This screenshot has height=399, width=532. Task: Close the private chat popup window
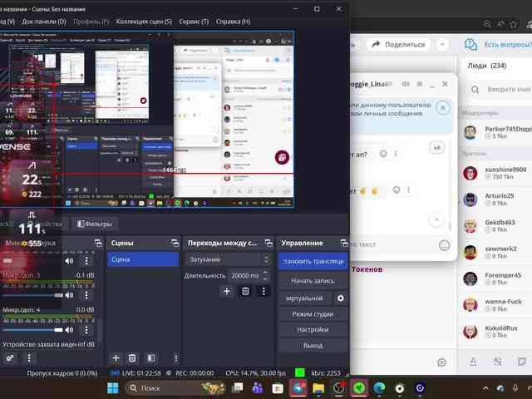[x=445, y=84]
